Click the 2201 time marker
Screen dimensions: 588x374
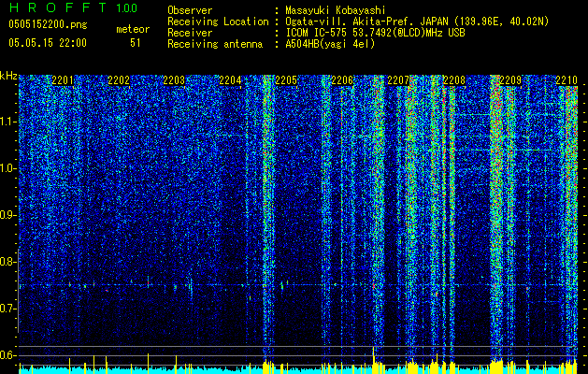(63, 80)
